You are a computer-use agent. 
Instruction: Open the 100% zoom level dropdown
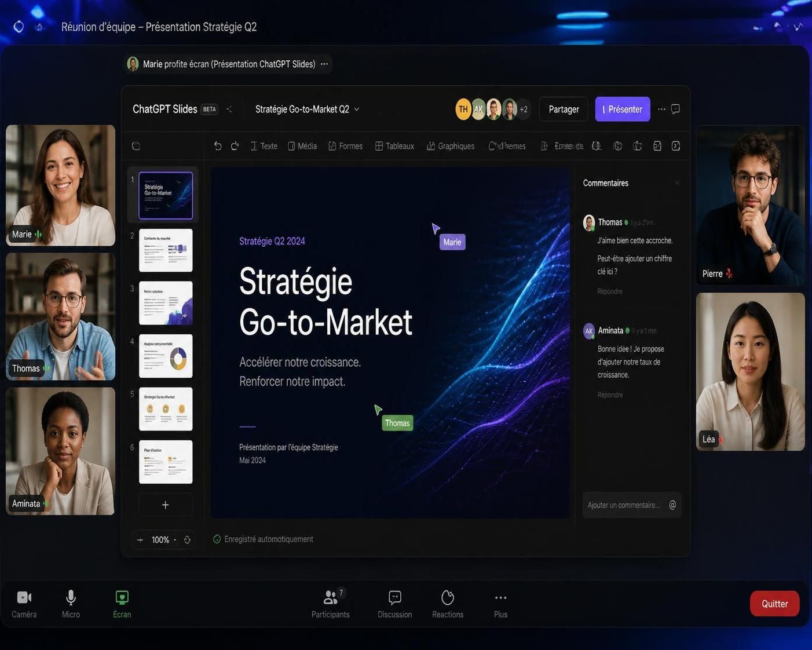(164, 540)
